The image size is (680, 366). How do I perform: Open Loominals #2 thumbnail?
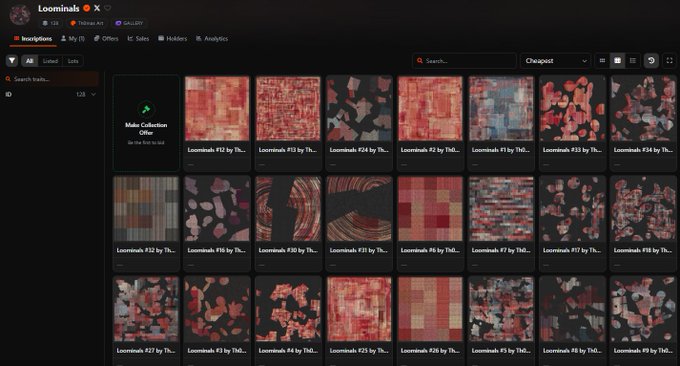(x=431, y=108)
